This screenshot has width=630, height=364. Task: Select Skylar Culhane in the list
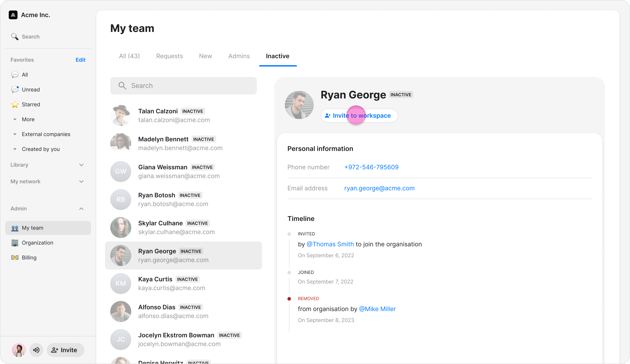tap(183, 227)
